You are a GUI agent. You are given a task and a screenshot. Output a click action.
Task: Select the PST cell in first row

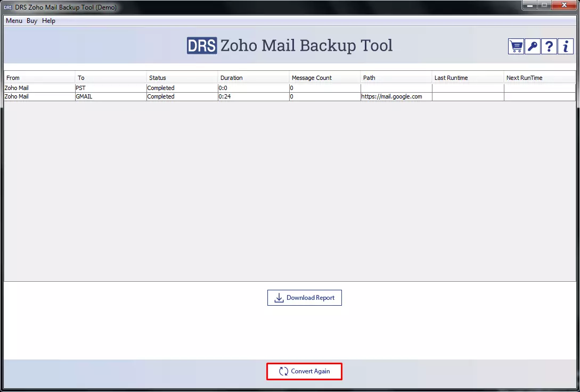111,88
